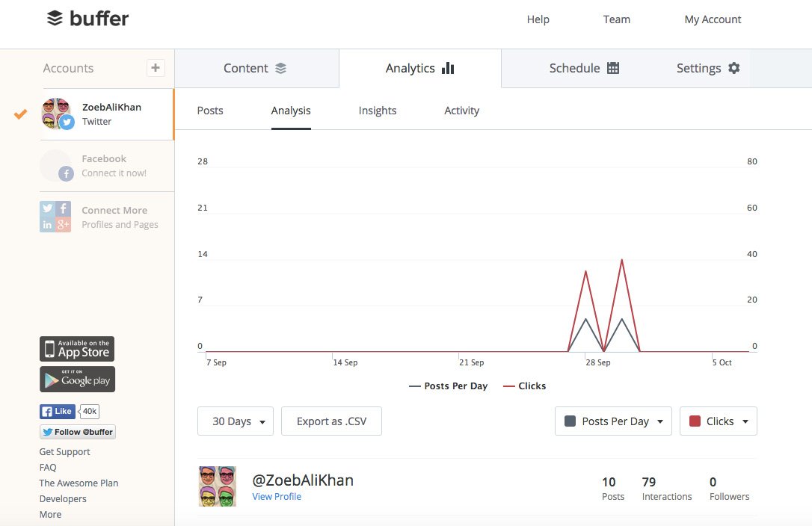Viewport: 812px width, 526px height.
Task: Click the Connect More social icons grid
Action: click(x=55, y=217)
